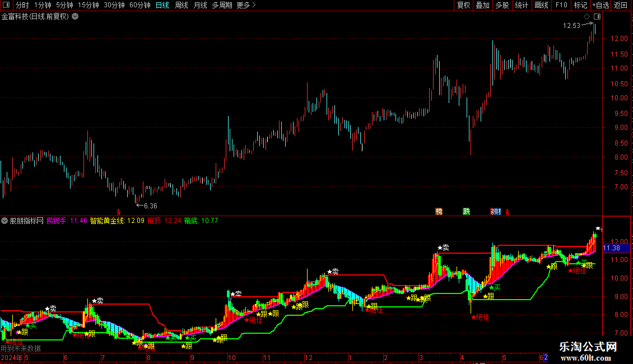Viewport: 633px width, 364px height.
Task: Click the 标记 mark button
Action: click(580, 5)
